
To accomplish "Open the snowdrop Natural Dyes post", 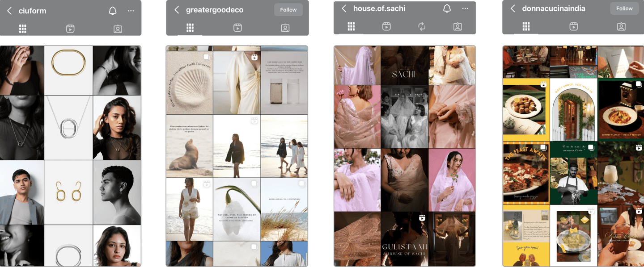I will pos(237,209).
